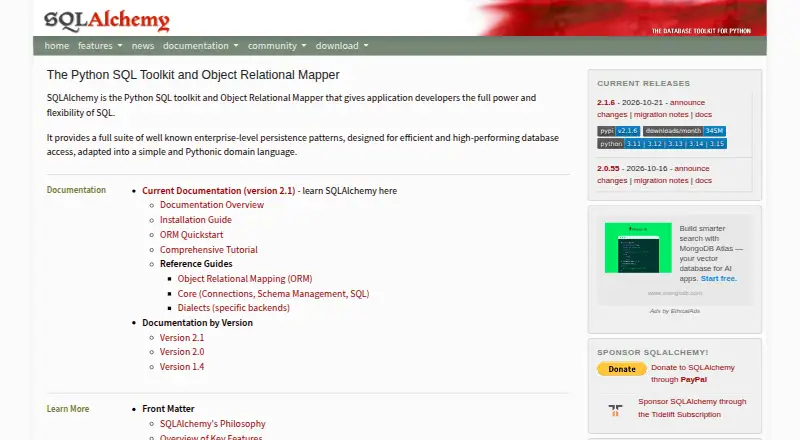
Task: Expand the features dropdown menu
Action: tap(100, 45)
